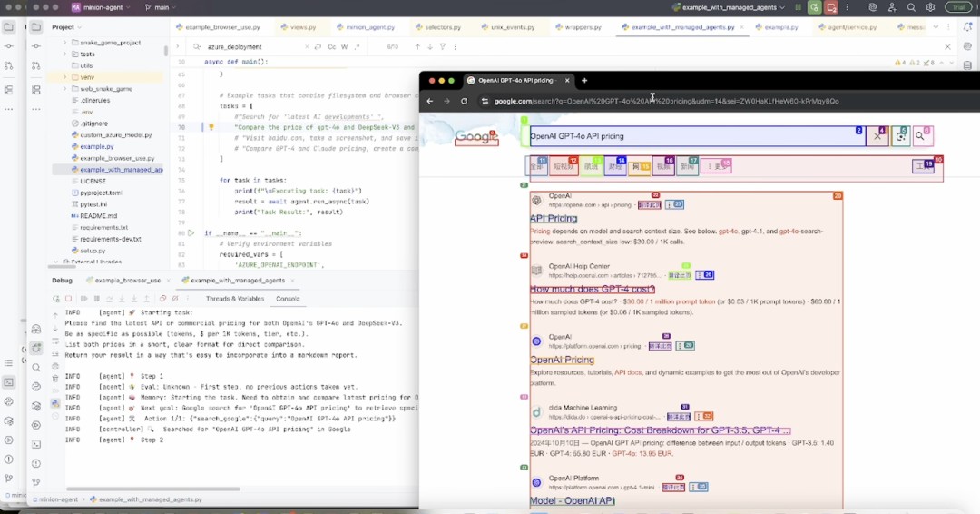Reload the page in the browser window

click(464, 101)
